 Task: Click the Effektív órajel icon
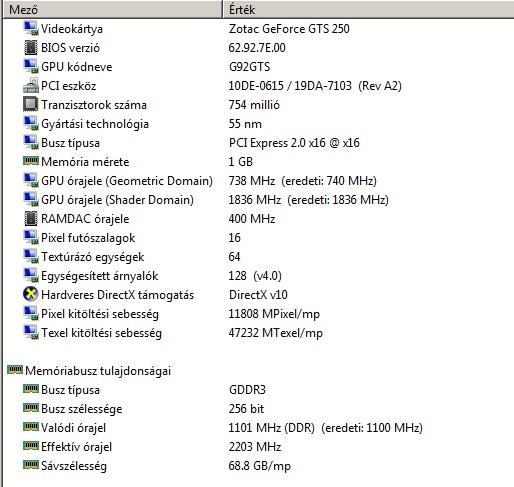(31, 446)
